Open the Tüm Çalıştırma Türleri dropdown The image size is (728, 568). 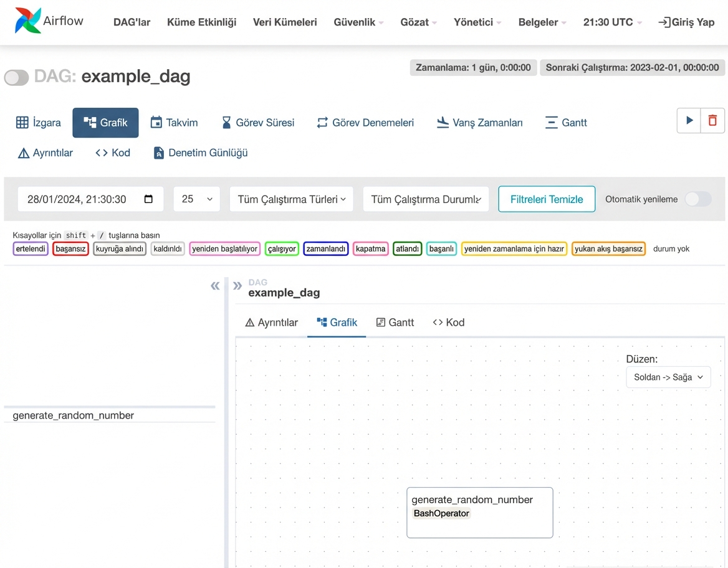[x=291, y=199]
